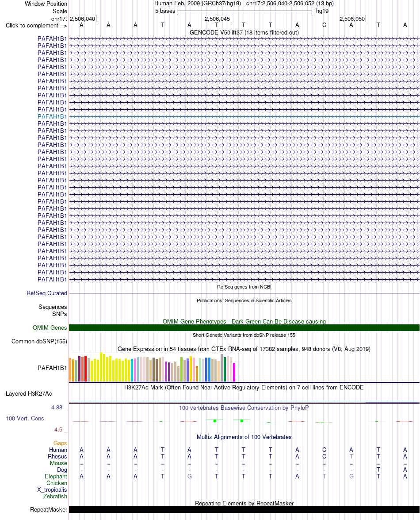Screen dimensions: 420x520
Task: Select the light-blue highlighted PAFAH1B1 transcript label
Action: pos(52,116)
